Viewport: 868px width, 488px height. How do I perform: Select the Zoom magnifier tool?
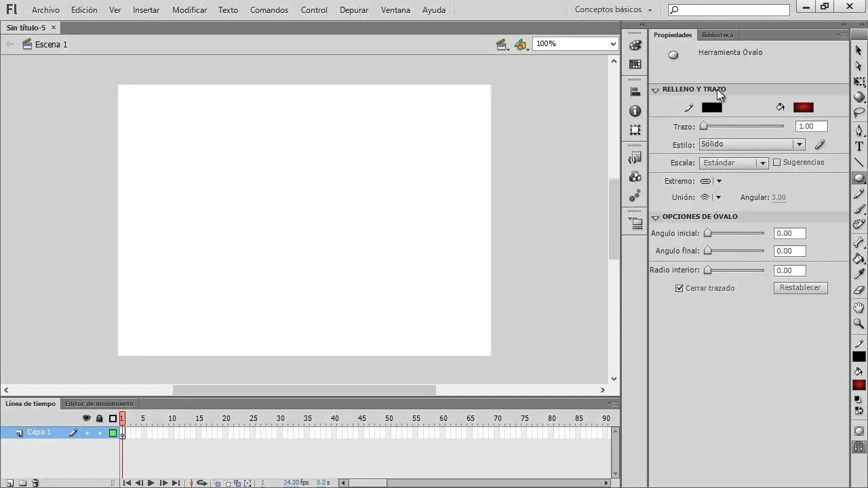click(x=859, y=323)
